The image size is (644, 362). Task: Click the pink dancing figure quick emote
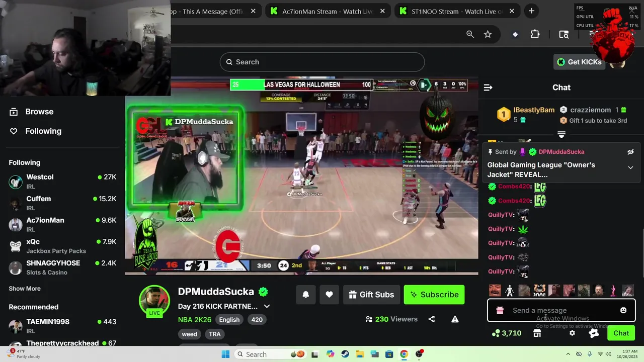(x=613, y=291)
